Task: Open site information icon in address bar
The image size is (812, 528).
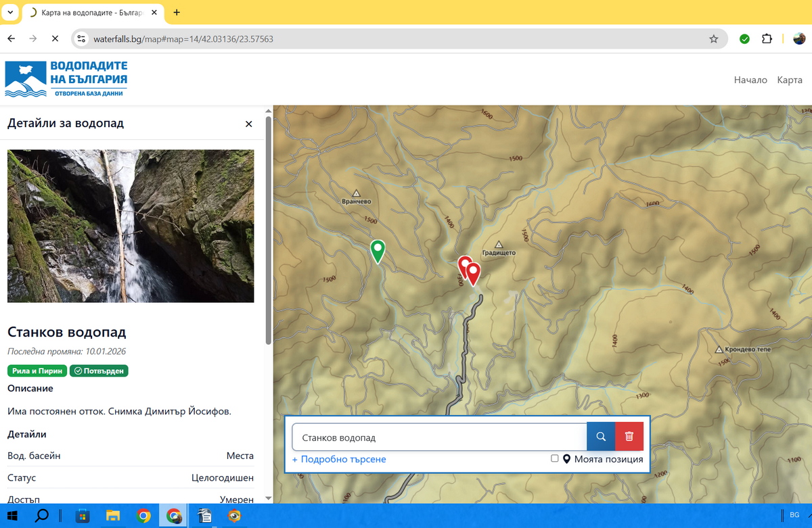Action: pos(82,39)
